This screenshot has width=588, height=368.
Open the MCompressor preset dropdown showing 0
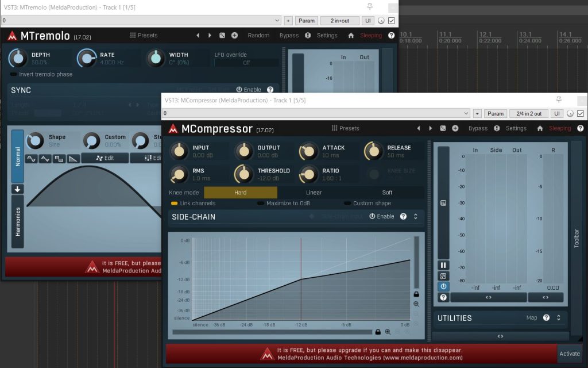click(x=316, y=113)
